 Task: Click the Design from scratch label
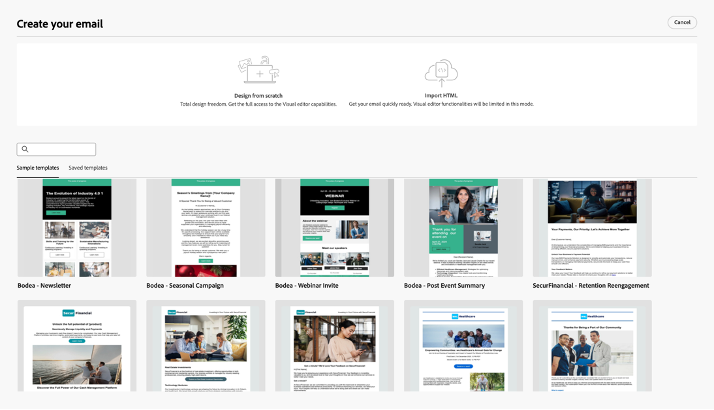[x=256, y=94]
